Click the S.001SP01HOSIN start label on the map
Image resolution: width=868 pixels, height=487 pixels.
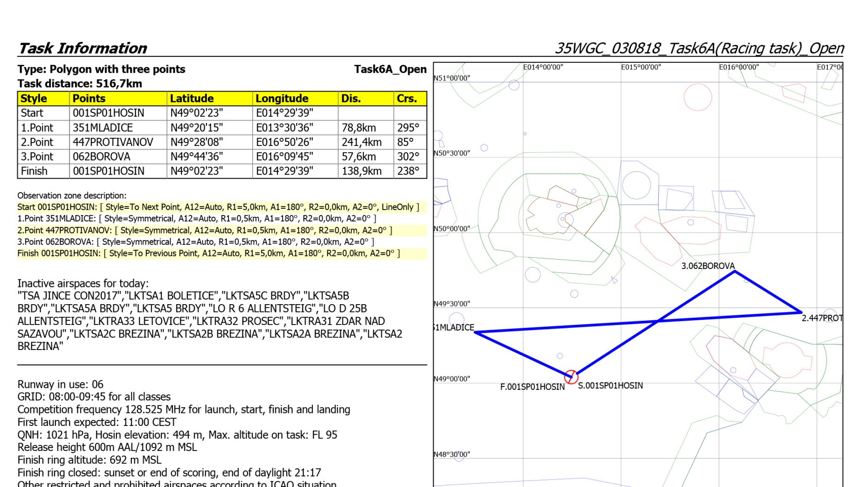pos(610,386)
